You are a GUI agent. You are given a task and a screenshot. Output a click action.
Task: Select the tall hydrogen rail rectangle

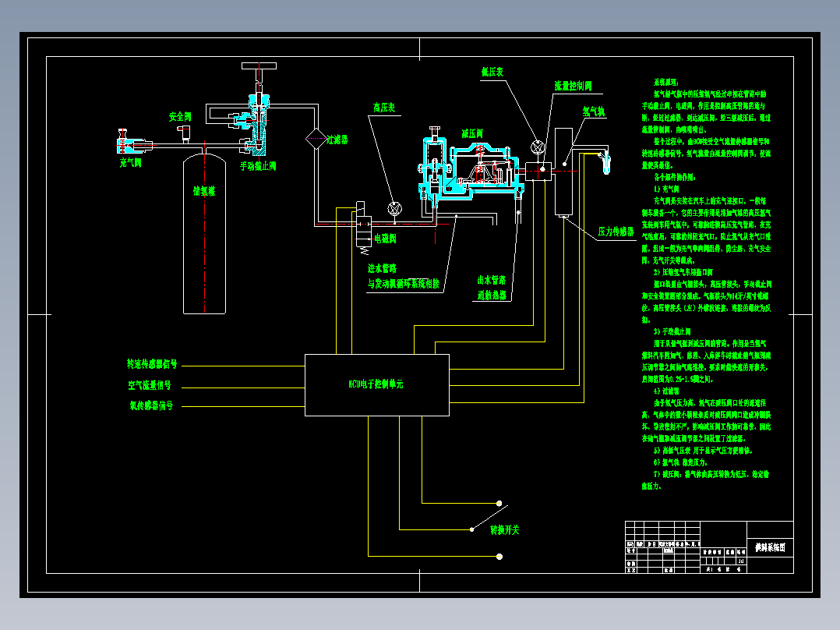click(563, 172)
